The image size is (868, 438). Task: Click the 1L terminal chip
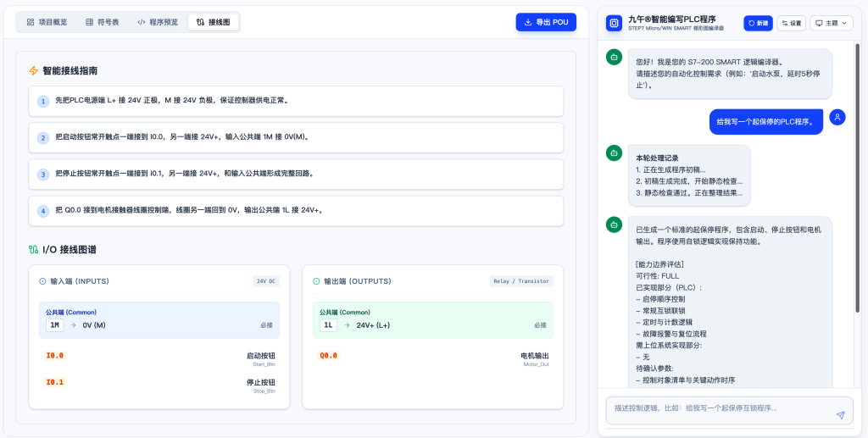click(x=328, y=325)
